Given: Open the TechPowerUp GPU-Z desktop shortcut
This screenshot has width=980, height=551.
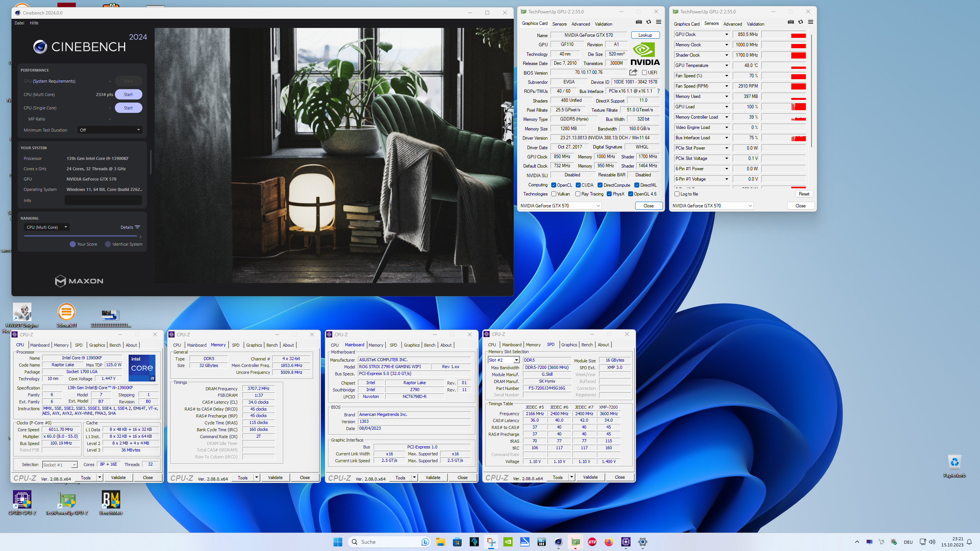Looking at the screenshot, I should coord(67,503).
